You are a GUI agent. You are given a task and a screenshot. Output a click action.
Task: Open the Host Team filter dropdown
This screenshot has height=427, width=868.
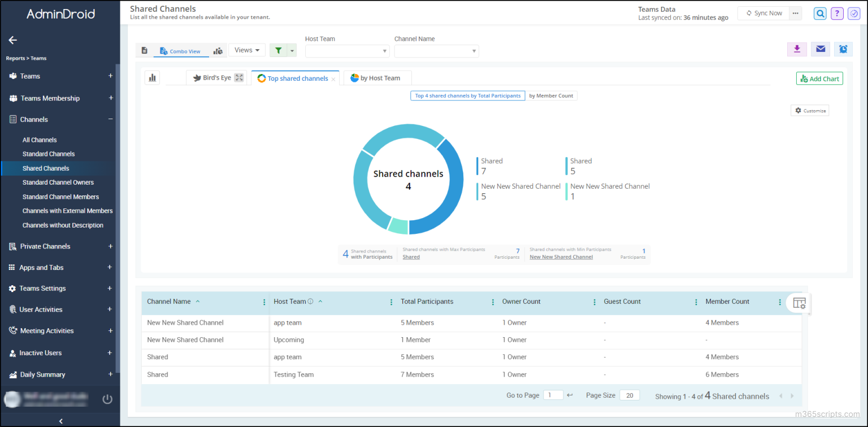[346, 51]
